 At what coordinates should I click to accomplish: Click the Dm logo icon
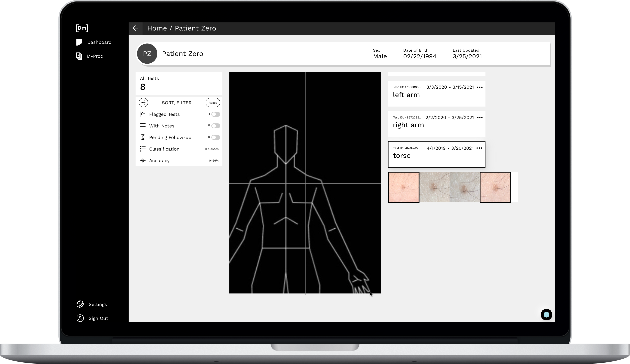82,28
